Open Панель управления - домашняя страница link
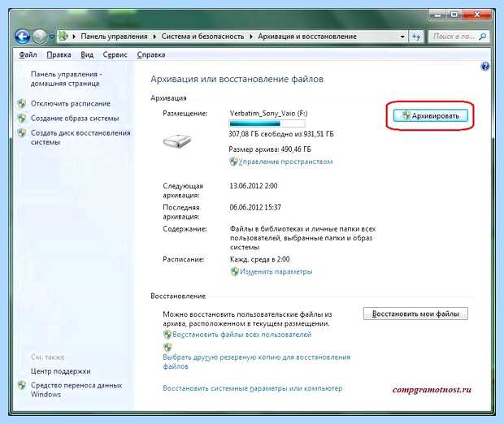The height and width of the screenshot is (424, 504). 66,79
